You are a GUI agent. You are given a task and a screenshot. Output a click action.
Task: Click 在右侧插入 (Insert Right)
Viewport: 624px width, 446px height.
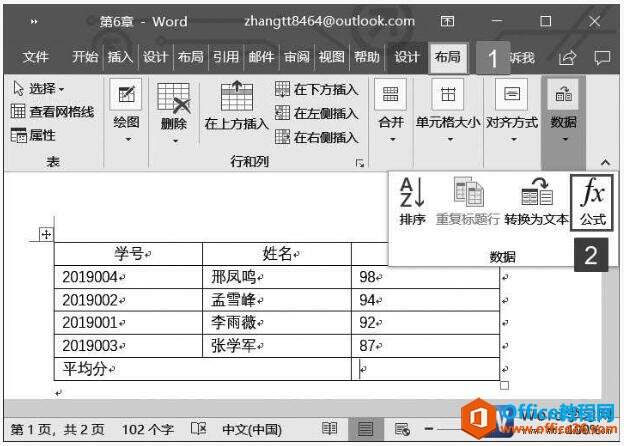tap(317, 137)
